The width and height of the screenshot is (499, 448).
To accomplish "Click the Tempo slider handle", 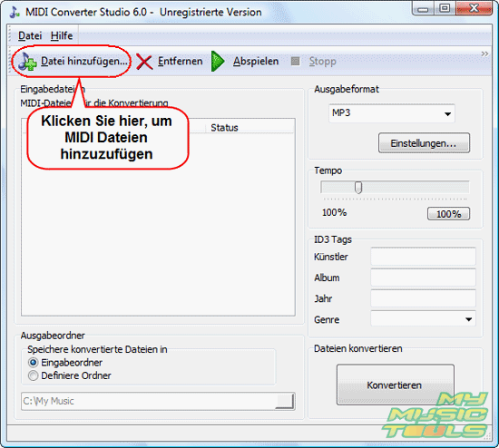I will pyautogui.click(x=358, y=188).
